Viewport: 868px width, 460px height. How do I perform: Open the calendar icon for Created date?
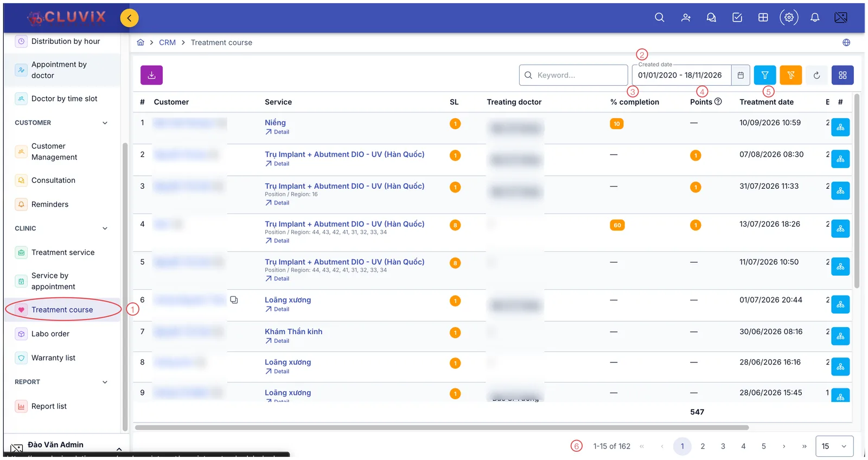pyautogui.click(x=741, y=75)
